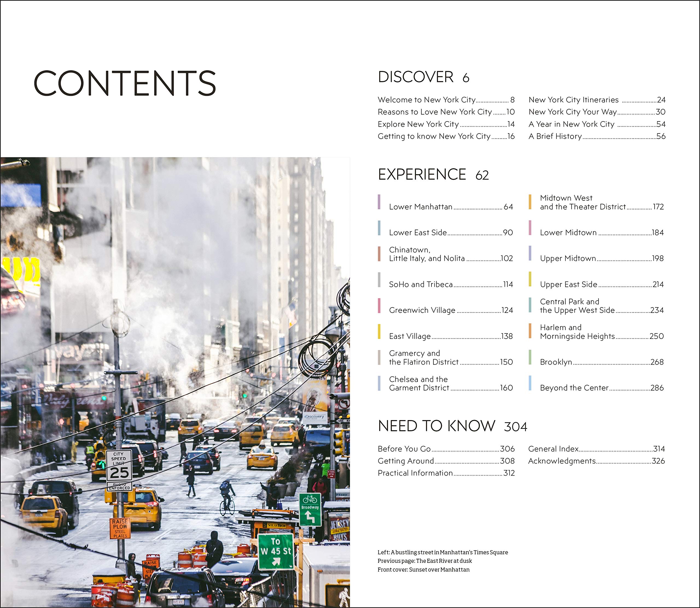
Task: Click the yellow swatch next to East Village
Action: tap(379, 331)
